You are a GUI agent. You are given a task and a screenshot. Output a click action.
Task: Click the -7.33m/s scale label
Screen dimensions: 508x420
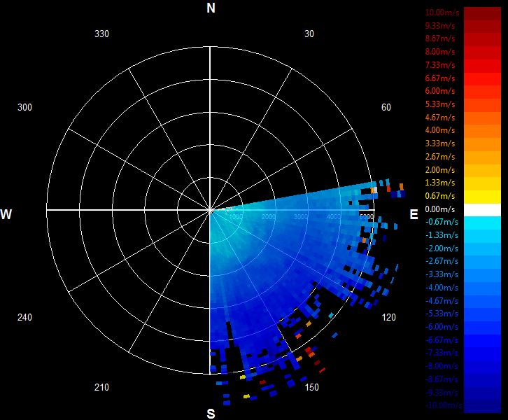pyautogui.click(x=442, y=353)
